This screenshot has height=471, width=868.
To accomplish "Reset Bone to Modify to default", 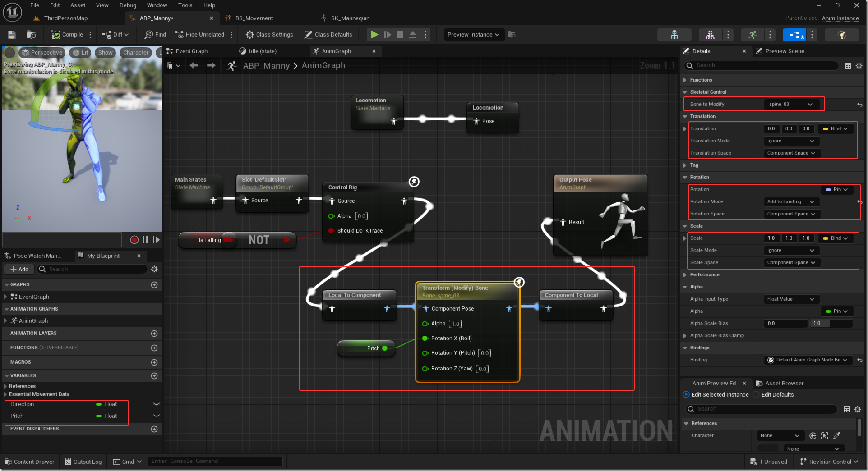I will [x=860, y=105].
